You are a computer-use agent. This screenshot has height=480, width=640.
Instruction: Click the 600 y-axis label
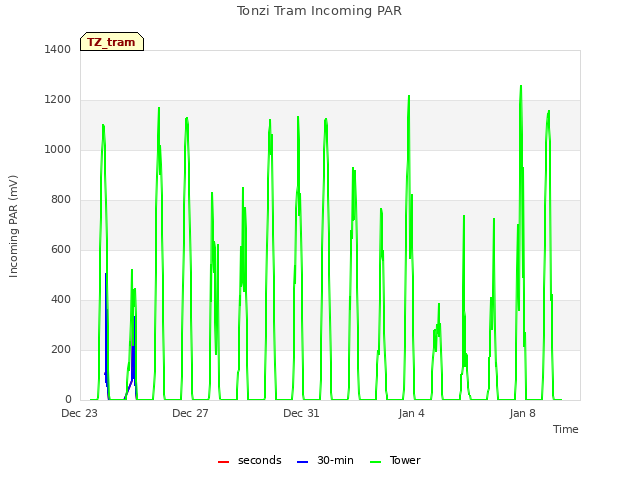[x=61, y=249]
